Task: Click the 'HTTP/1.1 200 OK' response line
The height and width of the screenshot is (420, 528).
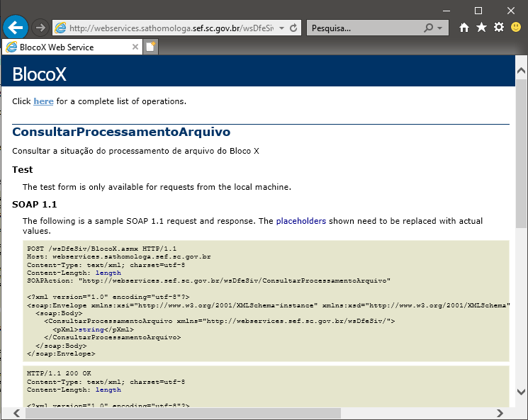Action: click(x=59, y=373)
